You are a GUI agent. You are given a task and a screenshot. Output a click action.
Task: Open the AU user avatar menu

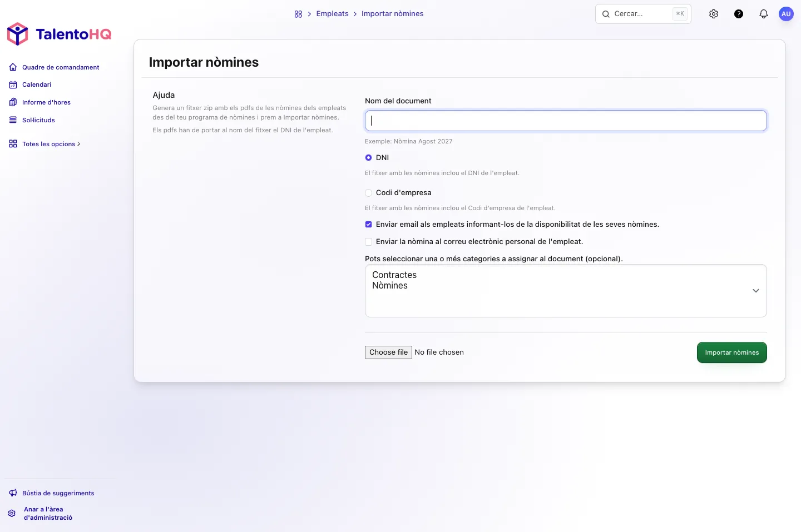tap(786, 14)
